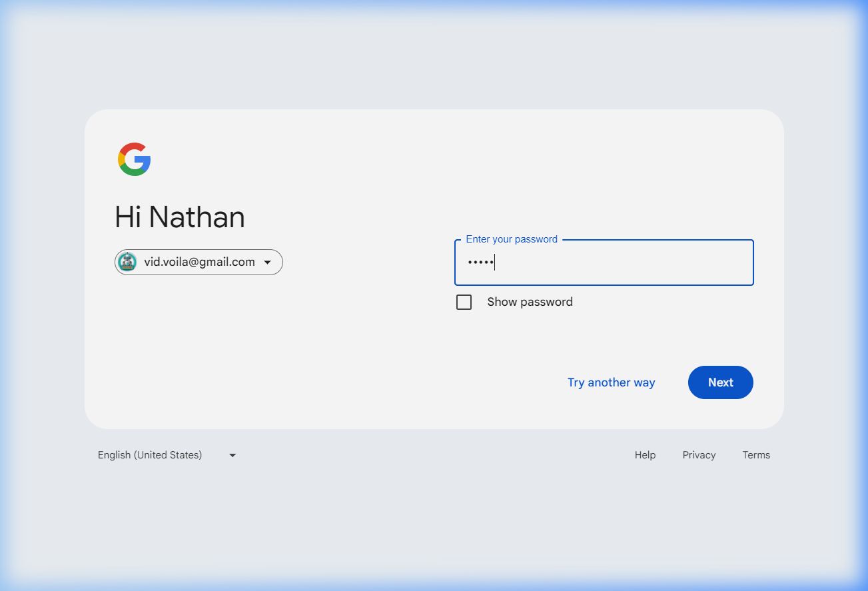Click the Try another way link
Image resolution: width=868 pixels, height=591 pixels.
(611, 382)
